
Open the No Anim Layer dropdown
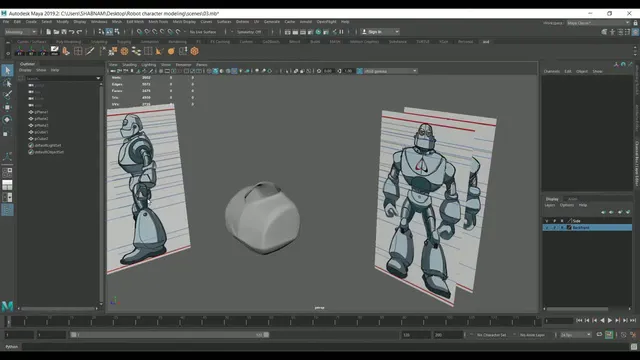pyautogui.click(x=533, y=335)
